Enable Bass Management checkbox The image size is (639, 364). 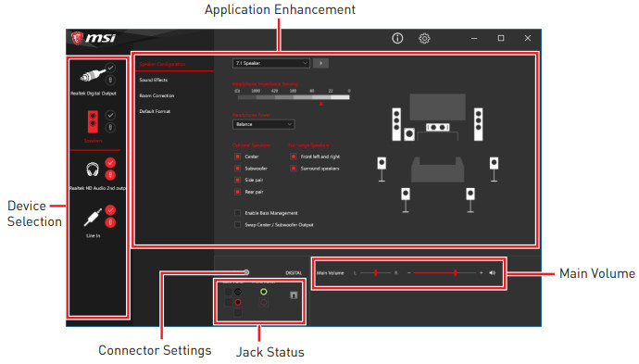tap(238, 213)
